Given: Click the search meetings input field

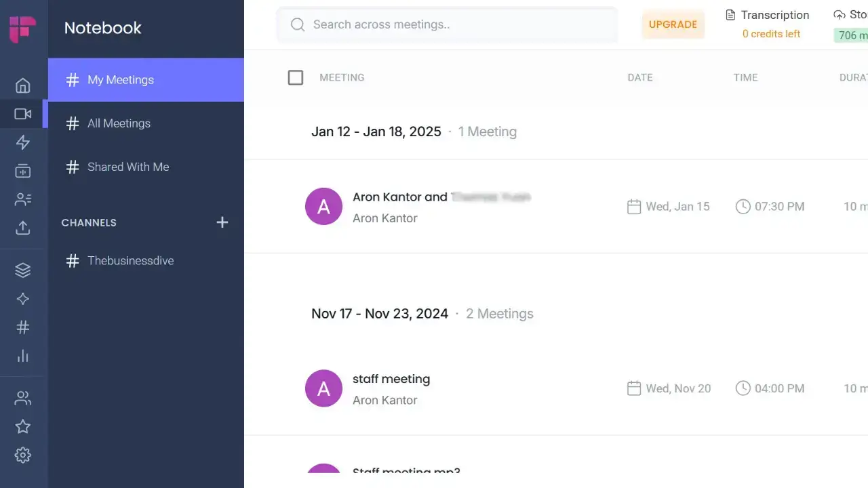Looking at the screenshot, I should coord(446,24).
